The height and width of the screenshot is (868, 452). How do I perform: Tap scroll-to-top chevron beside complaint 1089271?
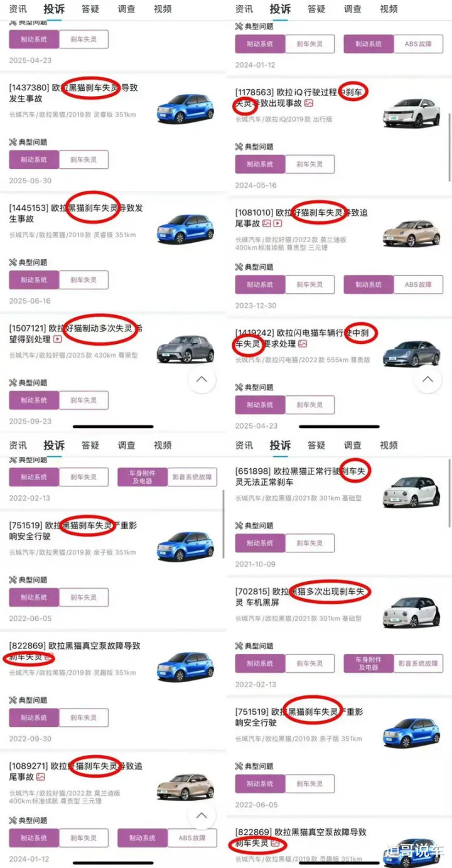click(x=202, y=816)
